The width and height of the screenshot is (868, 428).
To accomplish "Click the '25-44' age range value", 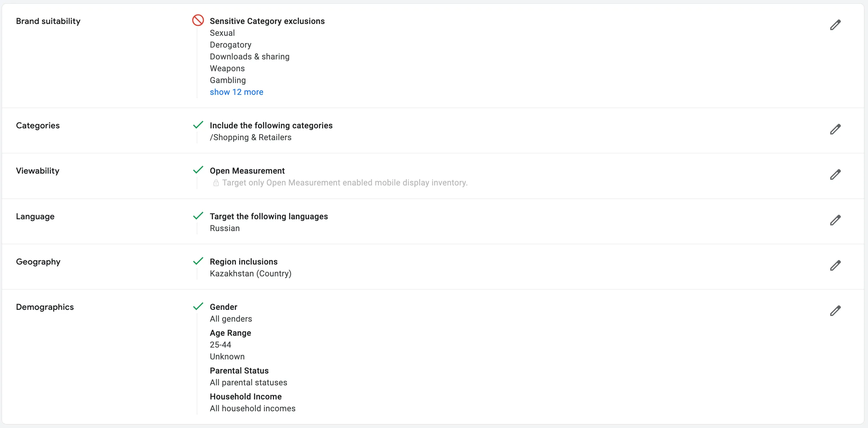I will (x=220, y=345).
